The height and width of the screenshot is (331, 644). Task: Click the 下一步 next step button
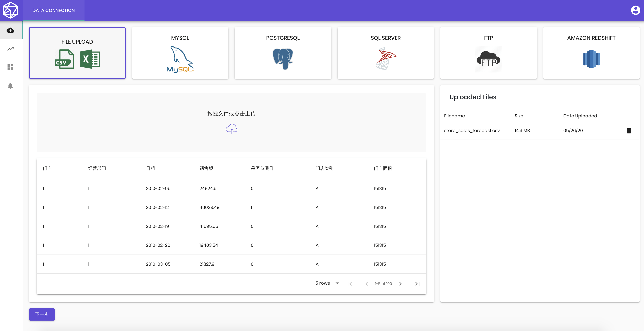tap(42, 314)
